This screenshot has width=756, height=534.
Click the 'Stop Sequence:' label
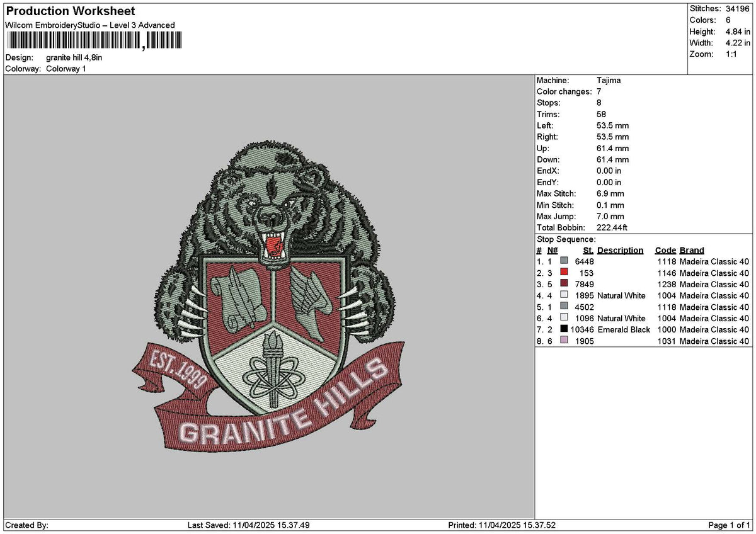click(x=566, y=239)
